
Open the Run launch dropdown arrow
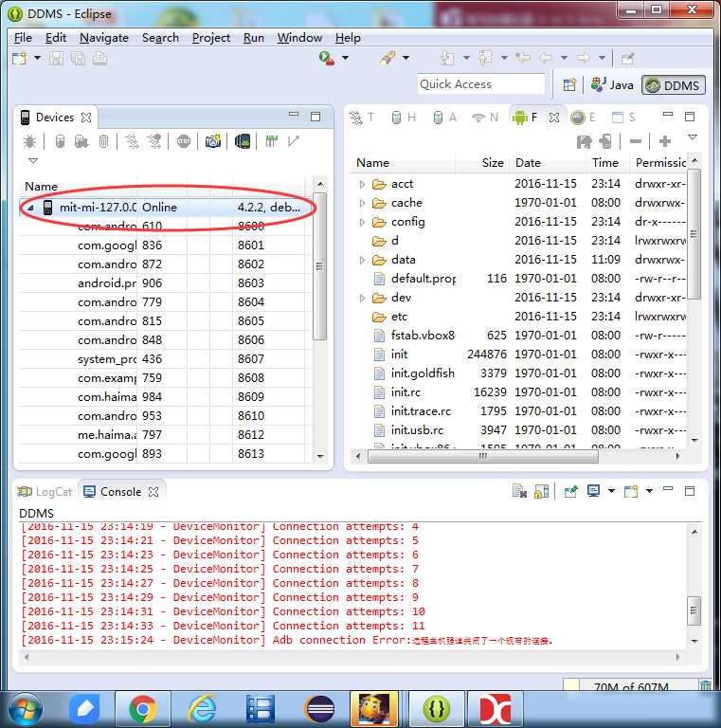345,58
